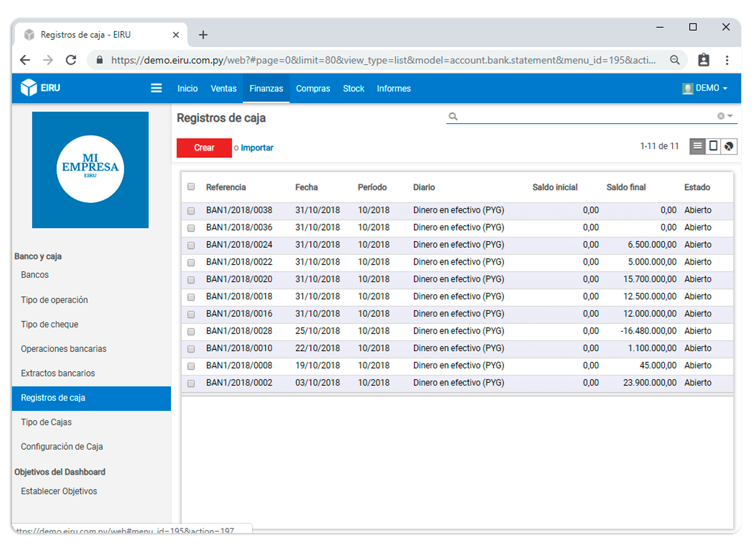Open Tipo de Cajas in sidebar

point(46,422)
